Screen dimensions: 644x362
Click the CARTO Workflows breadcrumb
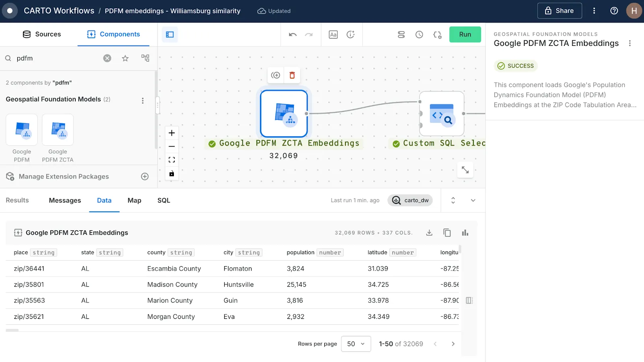(x=59, y=11)
